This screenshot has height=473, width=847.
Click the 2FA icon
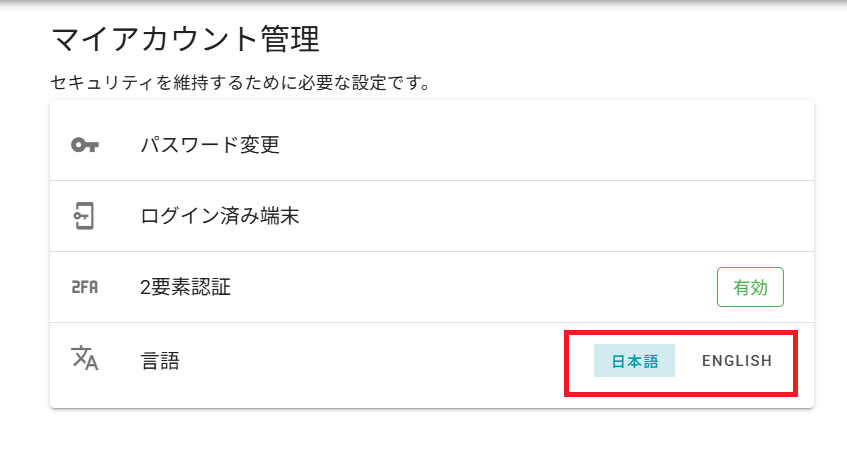pos(85,287)
